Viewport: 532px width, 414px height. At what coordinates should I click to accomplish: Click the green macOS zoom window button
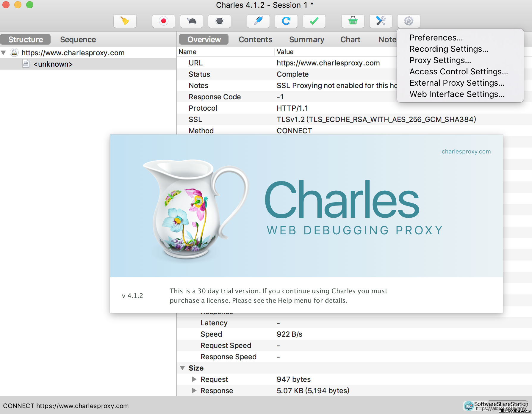[30, 5]
